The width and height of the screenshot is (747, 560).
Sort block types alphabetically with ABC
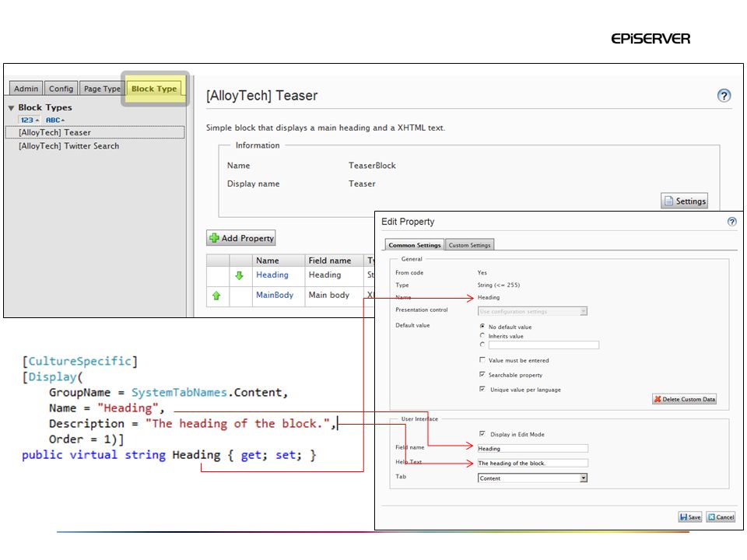point(54,120)
